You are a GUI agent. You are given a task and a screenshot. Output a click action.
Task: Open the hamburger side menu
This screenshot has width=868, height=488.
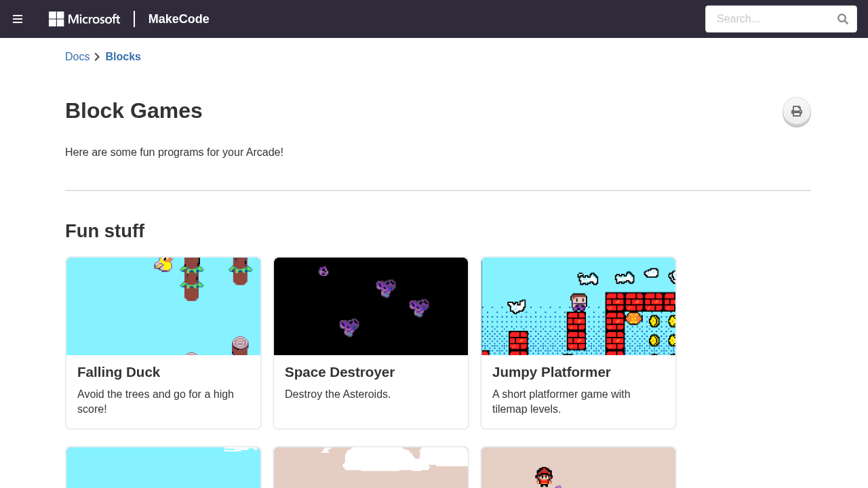[x=18, y=19]
